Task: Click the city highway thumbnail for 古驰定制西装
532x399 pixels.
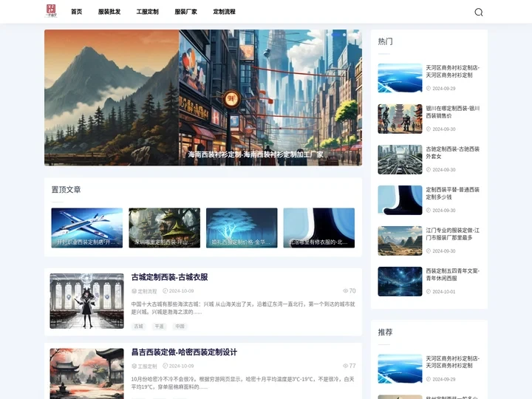Action: [x=400, y=160]
